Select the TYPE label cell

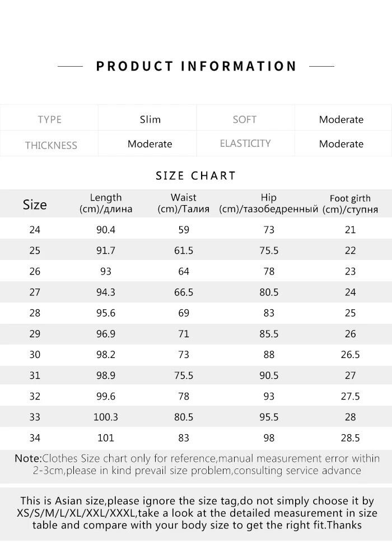pos(49,119)
